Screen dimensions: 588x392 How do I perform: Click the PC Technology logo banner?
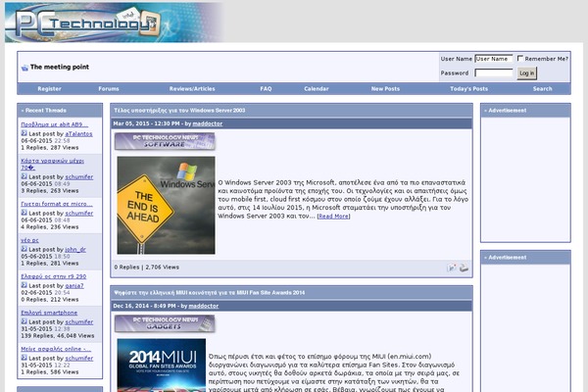[115, 23]
